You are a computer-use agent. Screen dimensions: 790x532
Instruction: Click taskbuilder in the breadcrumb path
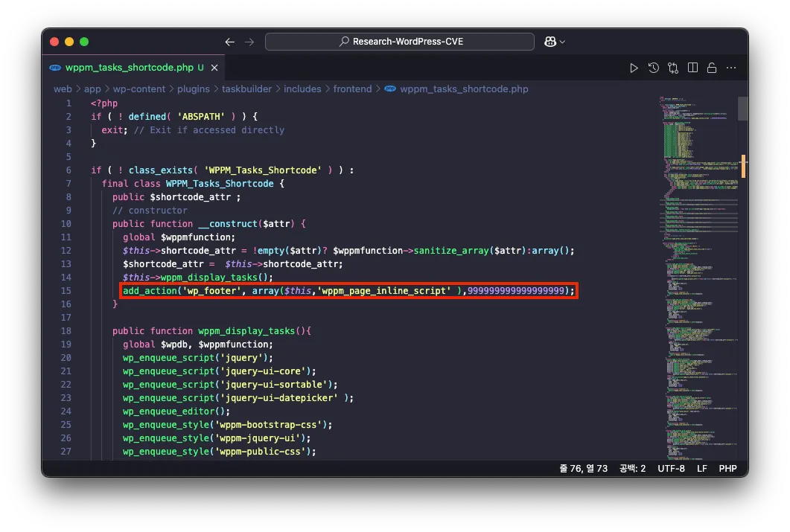point(245,89)
